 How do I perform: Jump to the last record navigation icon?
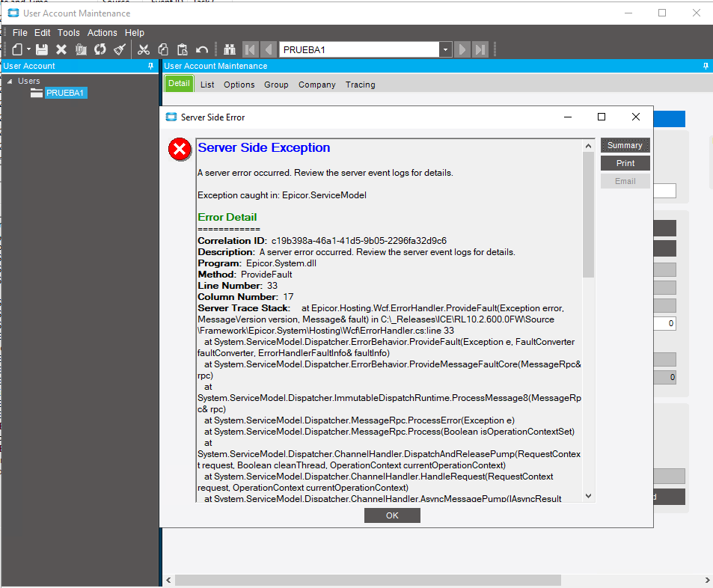coord(480,49)
